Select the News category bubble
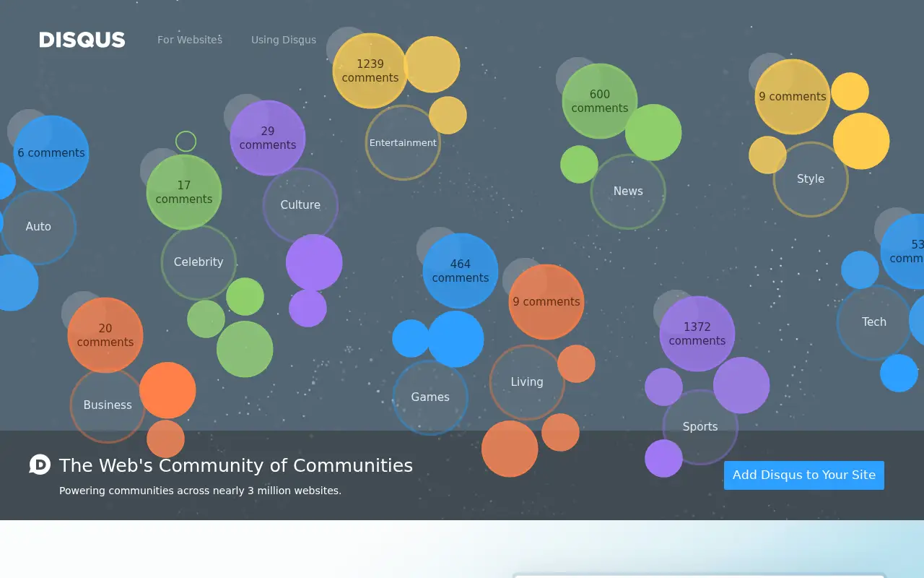 point(628,191)
